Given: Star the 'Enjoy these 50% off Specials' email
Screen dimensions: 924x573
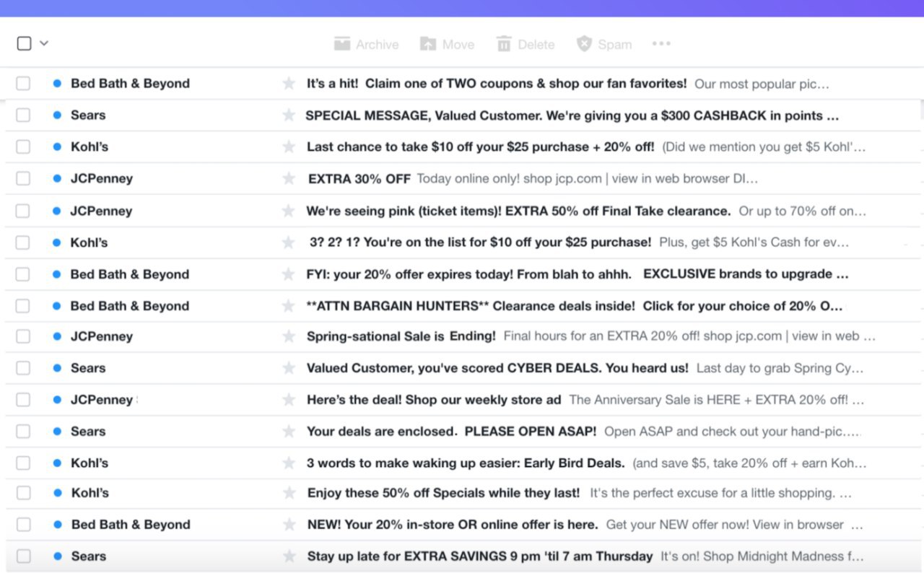Looking at the screenshot, I should point(289,493).
